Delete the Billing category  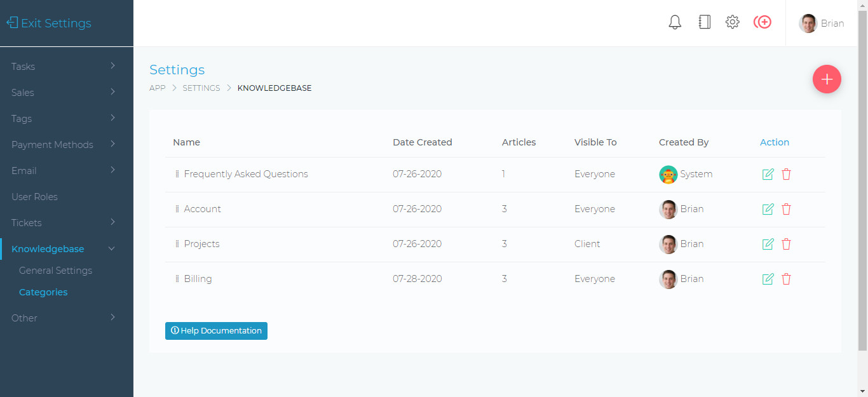[786, 279]
